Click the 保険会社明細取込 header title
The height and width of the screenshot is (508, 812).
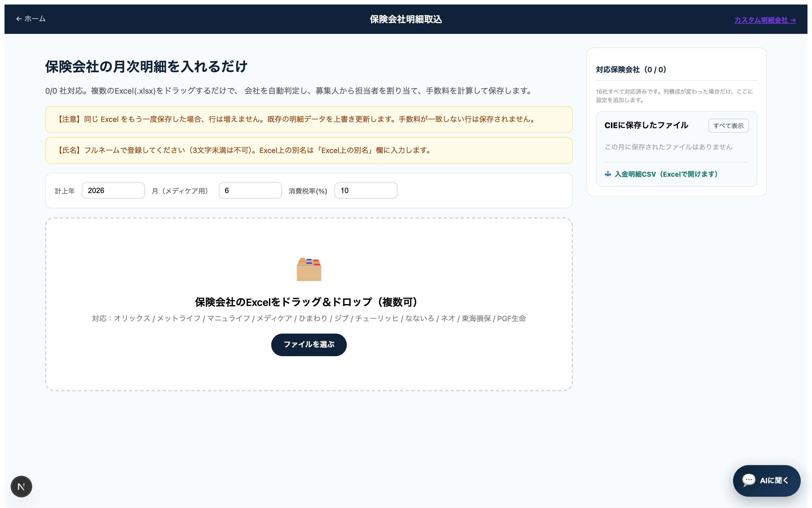click(x=406, y=19)
